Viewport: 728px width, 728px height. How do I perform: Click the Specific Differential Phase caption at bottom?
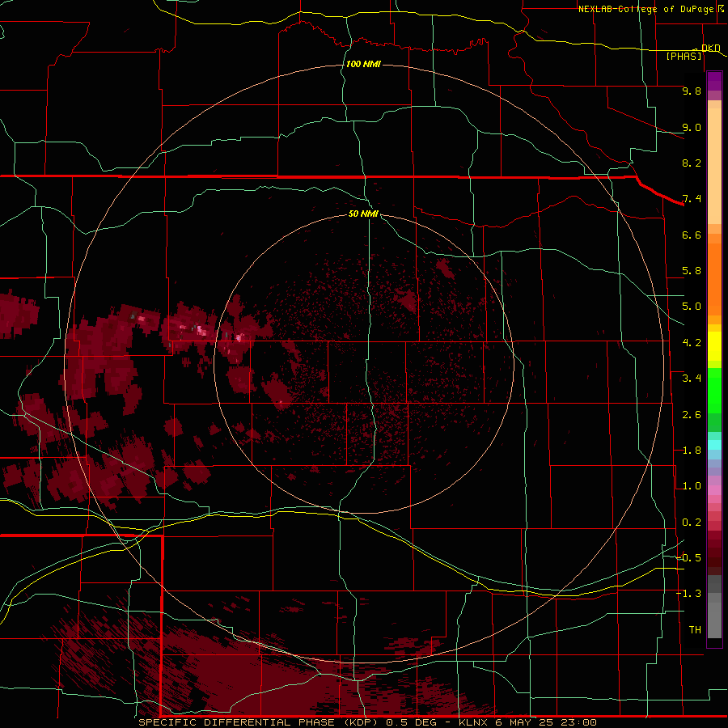click(x=367, y=722)
